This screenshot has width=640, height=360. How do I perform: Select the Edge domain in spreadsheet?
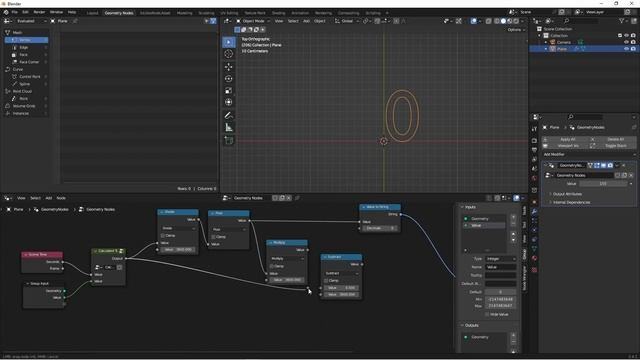coord(26,47)
